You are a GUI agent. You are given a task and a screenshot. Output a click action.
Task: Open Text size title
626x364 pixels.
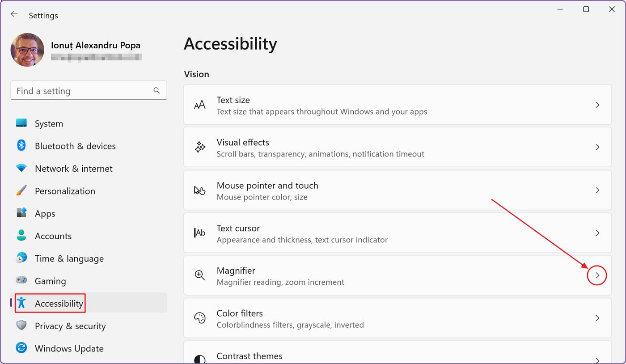pos(233,100)
